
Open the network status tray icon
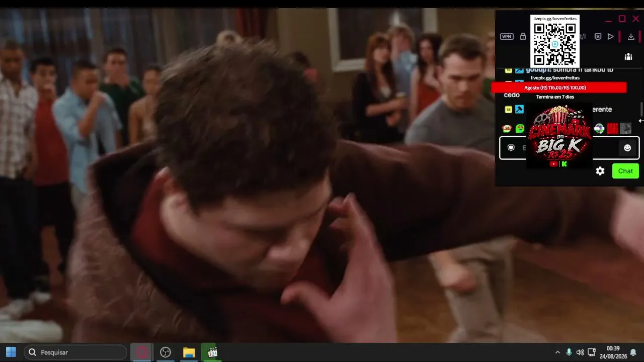[592, 352]
